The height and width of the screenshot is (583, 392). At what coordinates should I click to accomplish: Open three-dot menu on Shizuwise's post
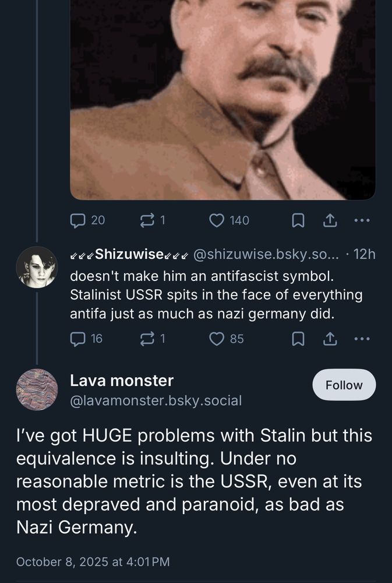(362, 338)
